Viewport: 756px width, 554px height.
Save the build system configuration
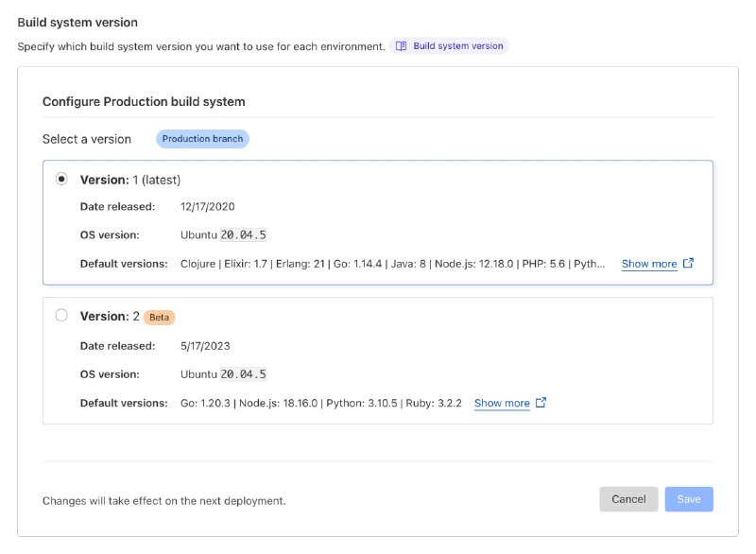point(689,499)
